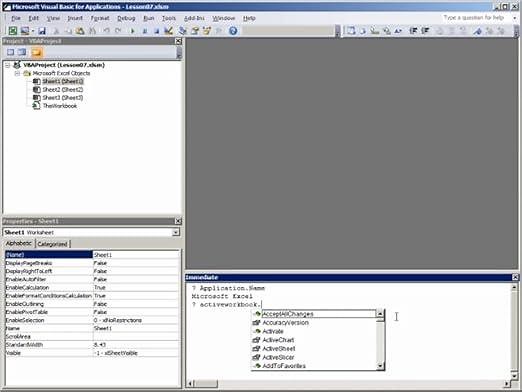Click Quick Info icon on Edit toolbar

point(375,31)
